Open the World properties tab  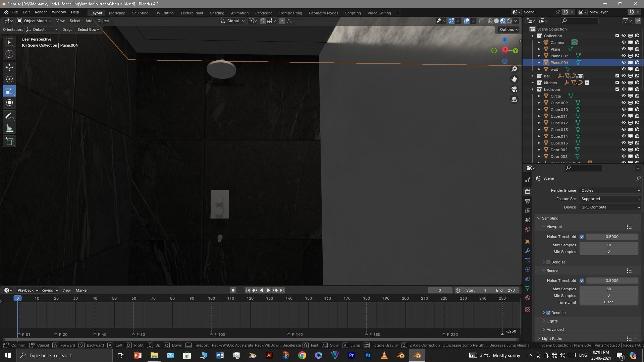pos(528,230)
